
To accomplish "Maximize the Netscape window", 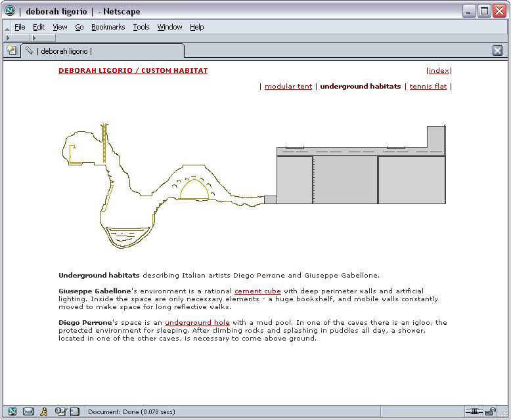I will point(484,11).
